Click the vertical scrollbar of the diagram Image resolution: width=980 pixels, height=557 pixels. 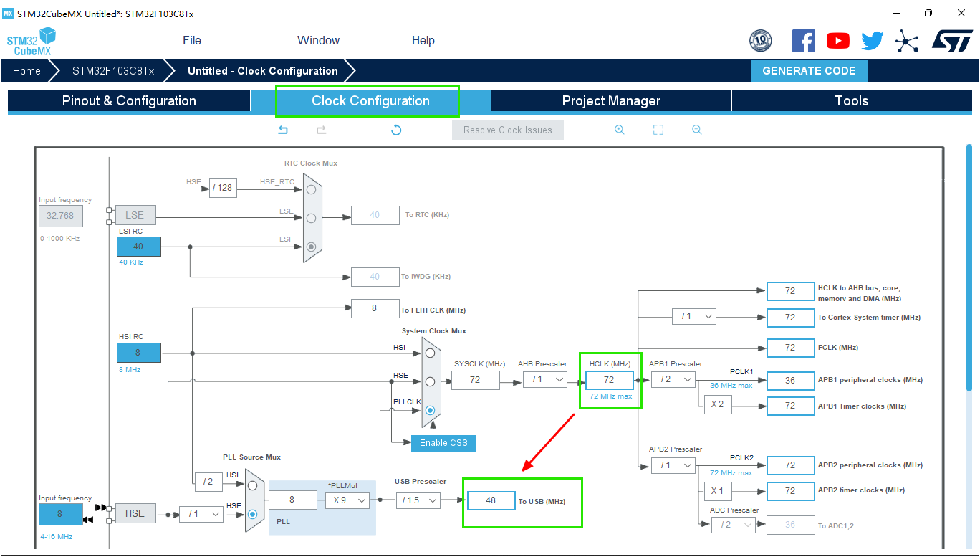click(969, 269)
